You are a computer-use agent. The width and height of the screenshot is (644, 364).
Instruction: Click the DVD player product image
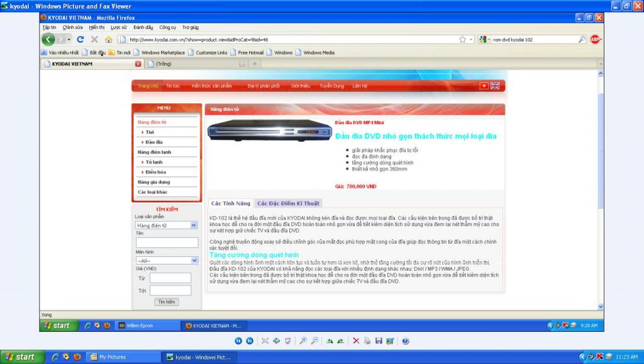270,130
